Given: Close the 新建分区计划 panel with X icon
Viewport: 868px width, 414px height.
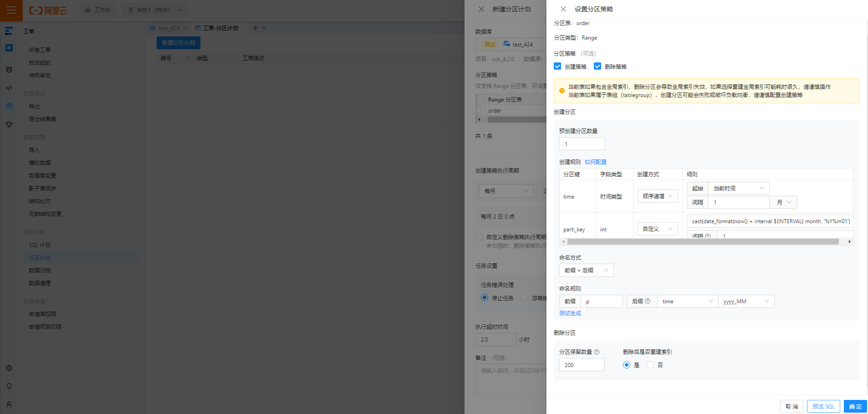Looking at the screenshot, I should (481, 9).
